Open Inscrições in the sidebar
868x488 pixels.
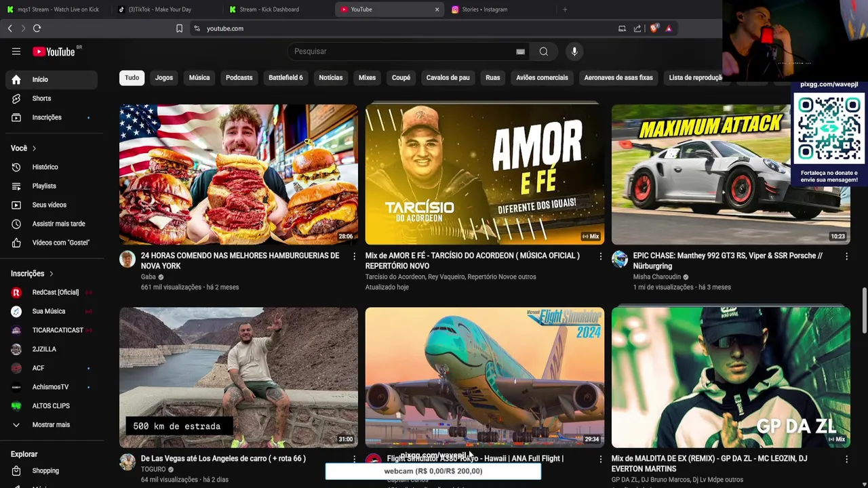click(52, 117)
